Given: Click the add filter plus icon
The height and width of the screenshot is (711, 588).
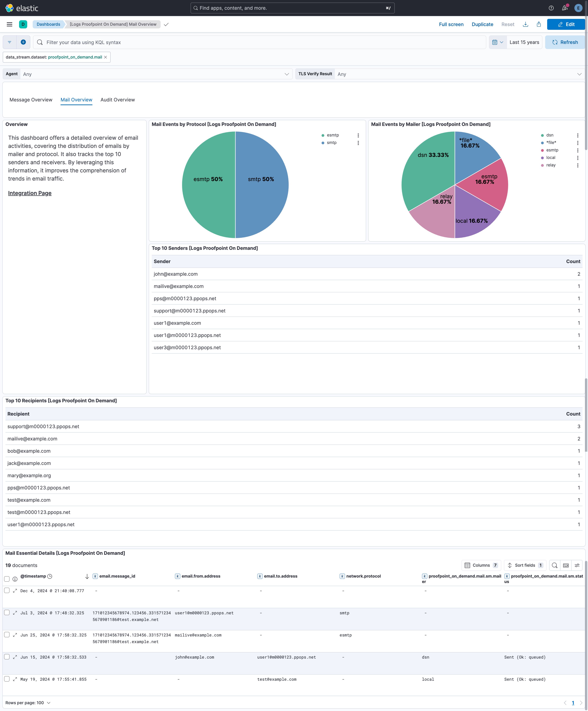Looking at the screenshot, I should point(23,42).
